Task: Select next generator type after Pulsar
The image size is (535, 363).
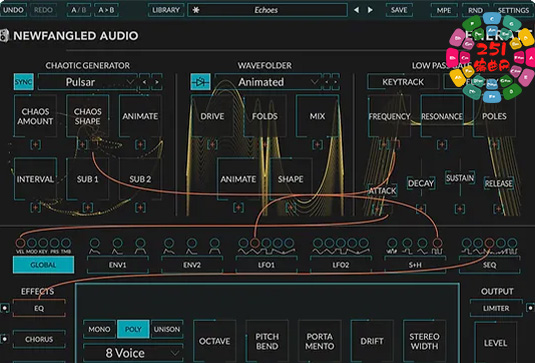Action: [x=157, y=82]
